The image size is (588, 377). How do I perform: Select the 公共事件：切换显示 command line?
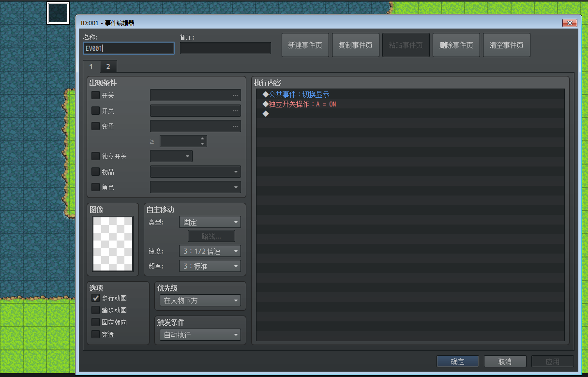pos(410,94)
